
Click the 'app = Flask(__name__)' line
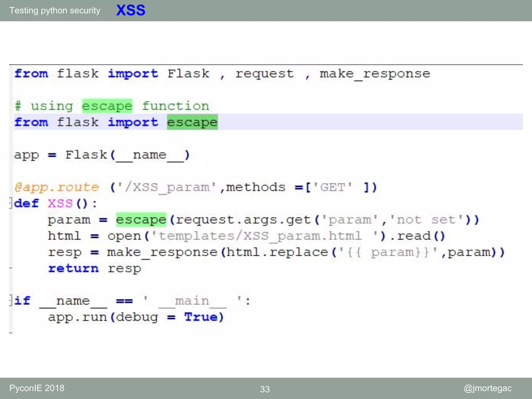tap(102, 155)
